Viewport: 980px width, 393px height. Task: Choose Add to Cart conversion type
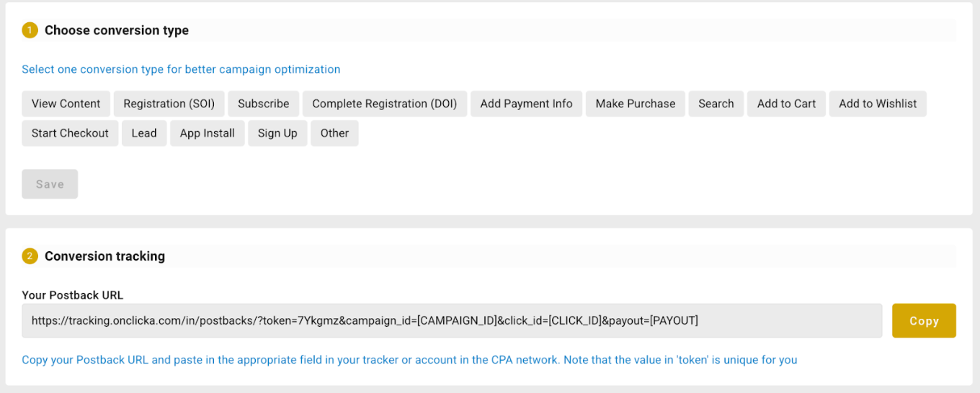tap(786, 104)
